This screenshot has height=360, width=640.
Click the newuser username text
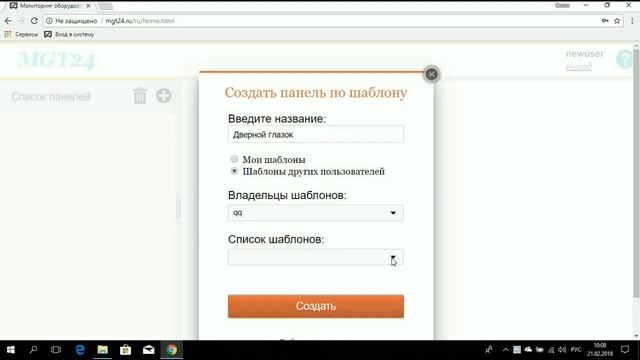(x=584, y=54)
